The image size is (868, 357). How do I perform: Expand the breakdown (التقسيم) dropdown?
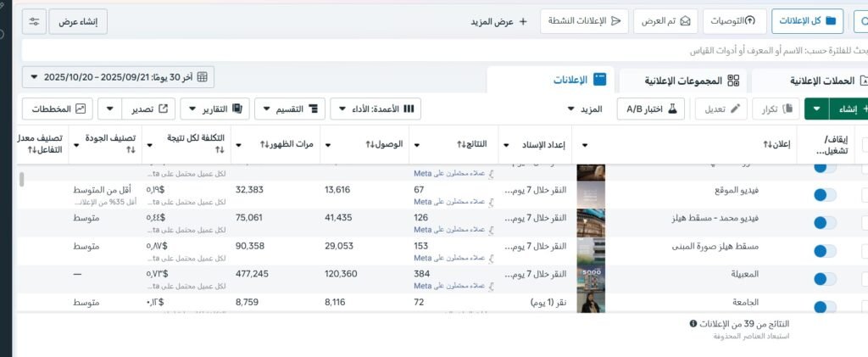[x=290, y=109]
